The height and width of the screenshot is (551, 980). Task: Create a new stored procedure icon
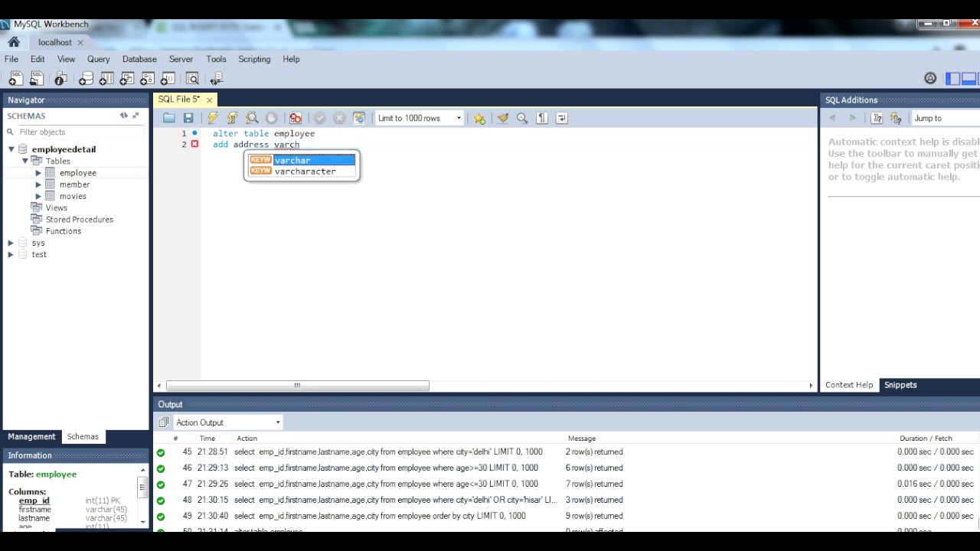tap(147, 78)
